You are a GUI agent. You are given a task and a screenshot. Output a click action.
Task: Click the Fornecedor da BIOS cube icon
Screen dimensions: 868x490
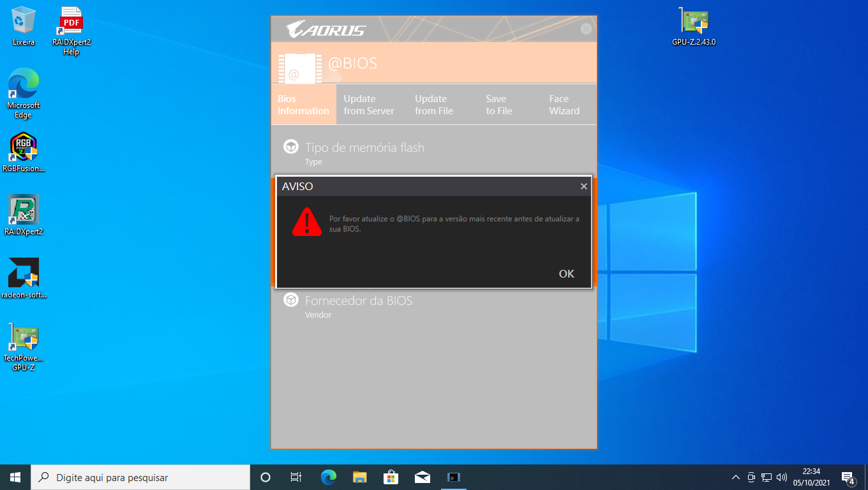tap(291, 300)
